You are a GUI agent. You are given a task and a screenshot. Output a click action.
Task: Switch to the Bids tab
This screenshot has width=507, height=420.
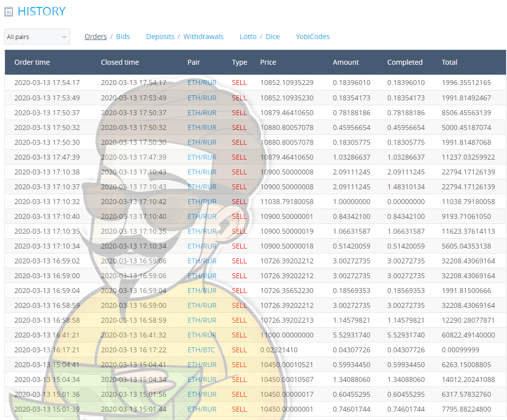coord(123,37)
